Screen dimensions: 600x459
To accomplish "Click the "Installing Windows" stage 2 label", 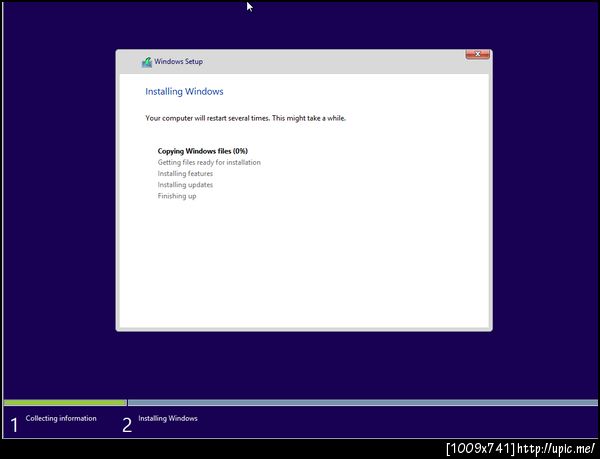I will pyautogui.click(x=168, y=418).
